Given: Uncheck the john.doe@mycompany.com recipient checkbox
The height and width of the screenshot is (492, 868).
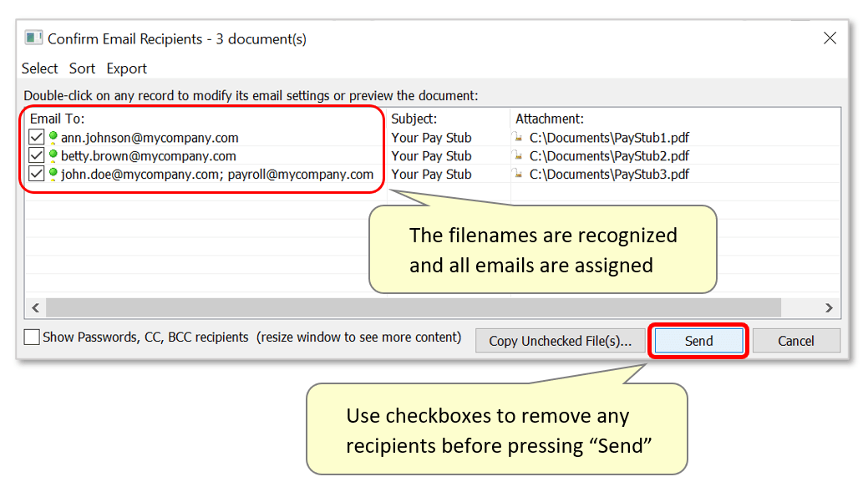Looking at the screenshot, I should [37, 174].
